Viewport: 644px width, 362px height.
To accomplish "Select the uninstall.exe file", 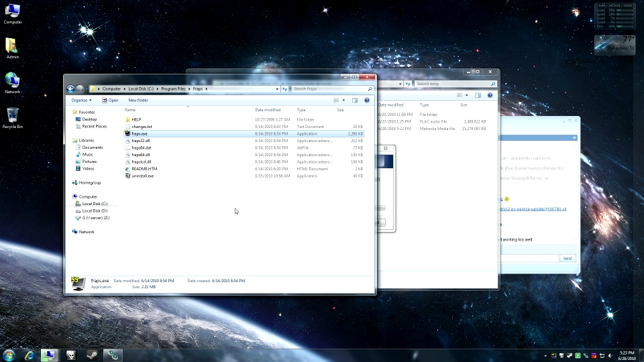I will (x=142, y=176).
